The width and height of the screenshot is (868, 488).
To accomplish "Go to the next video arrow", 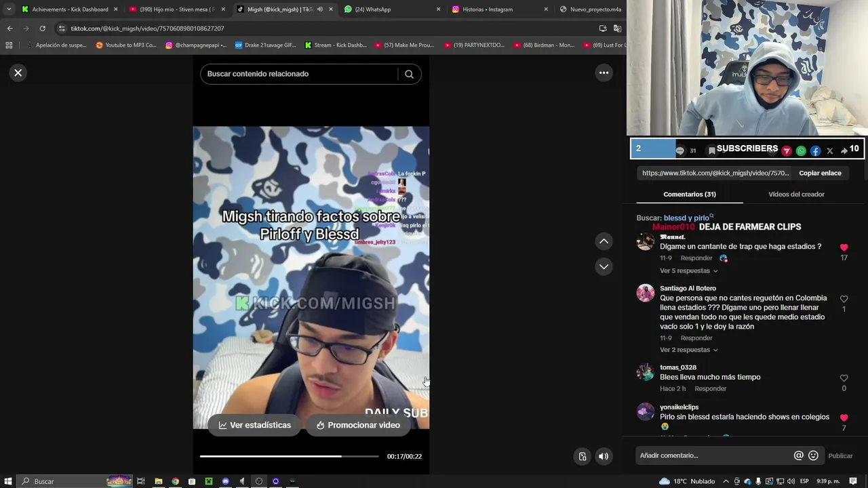I will 604,266.
